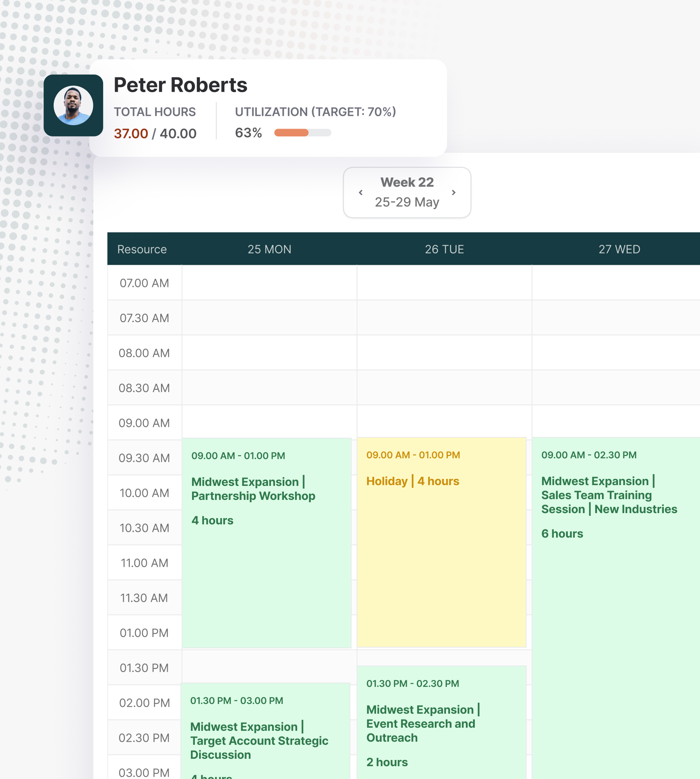Click the Resource column header

point(142,249)
